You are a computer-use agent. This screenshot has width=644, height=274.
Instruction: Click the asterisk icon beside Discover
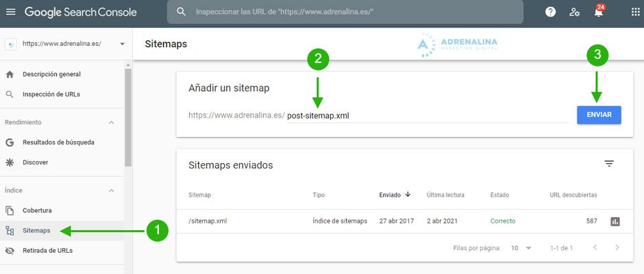tap(10, 162)
